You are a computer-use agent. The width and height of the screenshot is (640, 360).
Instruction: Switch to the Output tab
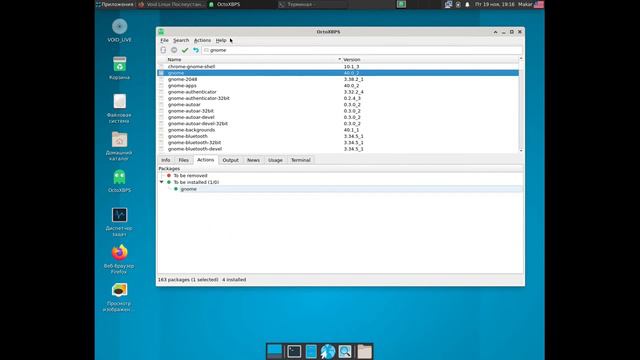point(230,160)
